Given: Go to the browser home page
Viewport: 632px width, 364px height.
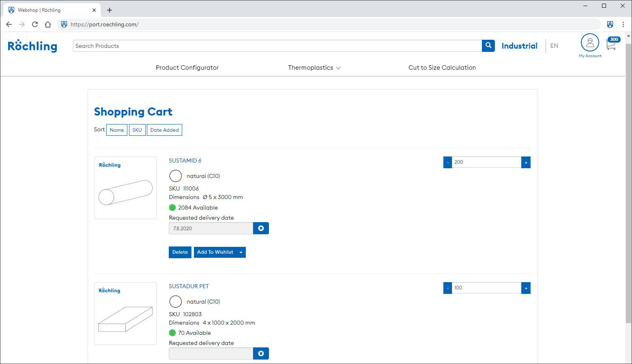Looking at the screenshot, I should [48, 24].
